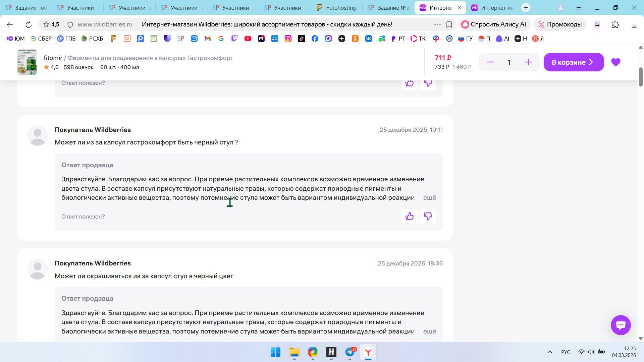
Task: Click the purple heart favorite icon
Action: tap(615, 62)
